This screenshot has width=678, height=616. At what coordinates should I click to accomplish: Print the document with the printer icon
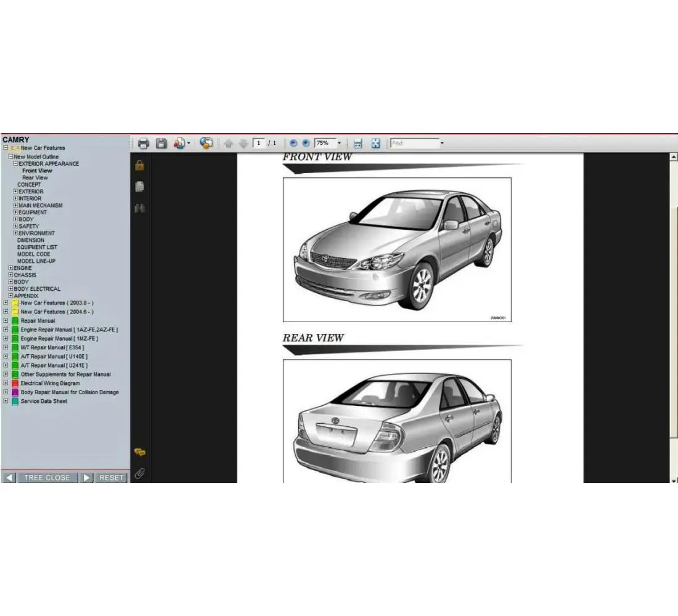[143, 144]
